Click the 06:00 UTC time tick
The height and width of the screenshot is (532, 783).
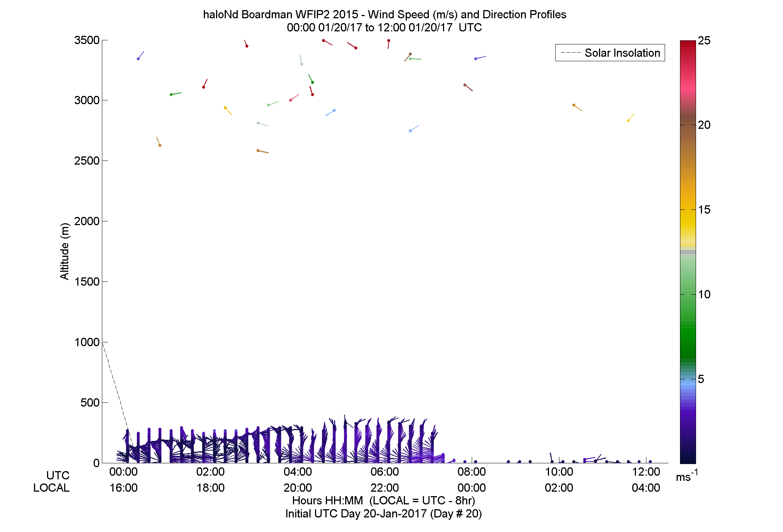(385, 472)
